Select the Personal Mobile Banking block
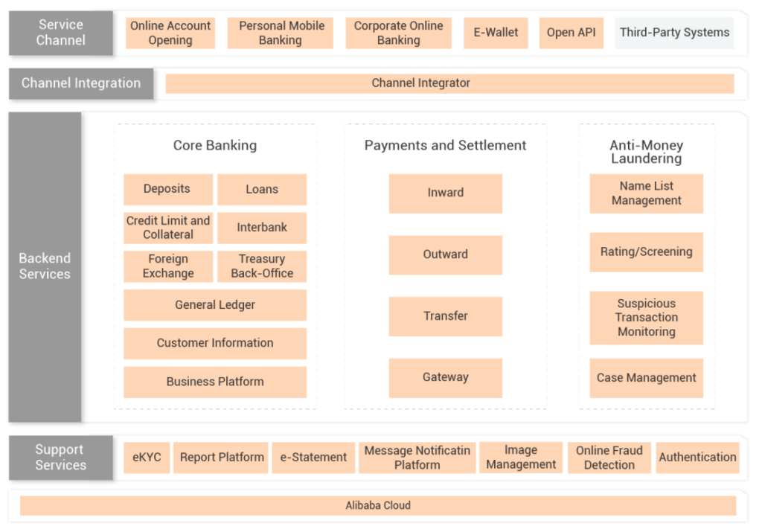Viewport: 762px width, 532px height. pos(281,33)
